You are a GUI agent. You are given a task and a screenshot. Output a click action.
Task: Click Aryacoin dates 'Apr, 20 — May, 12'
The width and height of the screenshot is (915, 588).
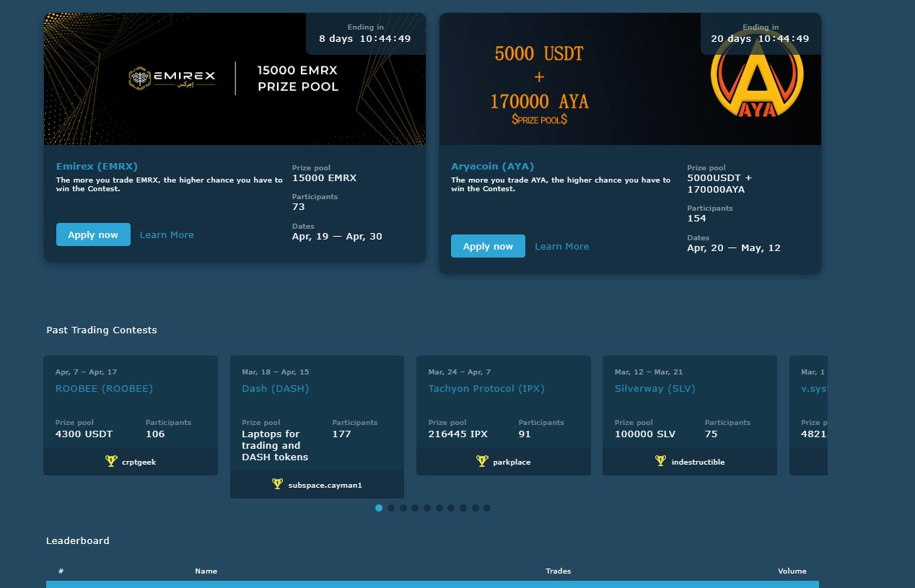coord(734,247)
